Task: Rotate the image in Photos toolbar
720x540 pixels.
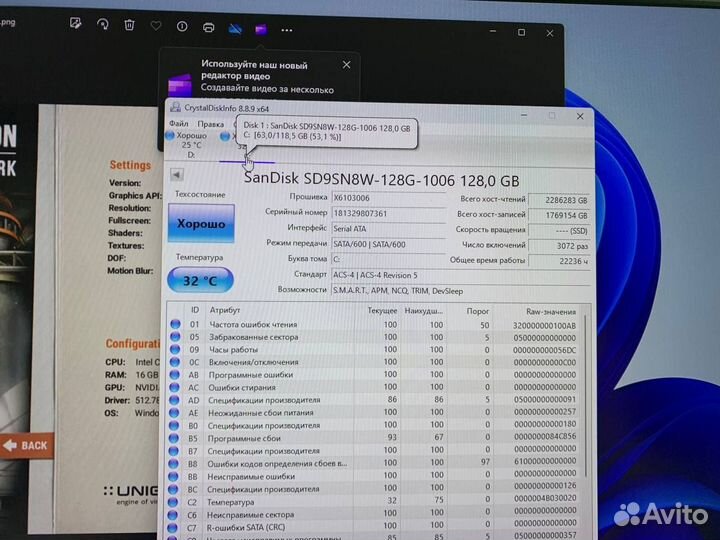Action: click(102, 24)
